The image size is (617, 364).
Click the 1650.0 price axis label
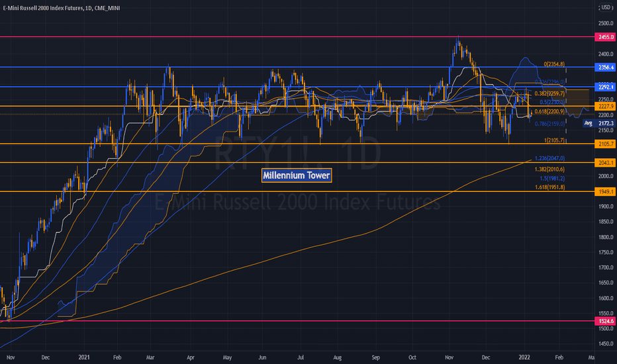coord(606,283)
